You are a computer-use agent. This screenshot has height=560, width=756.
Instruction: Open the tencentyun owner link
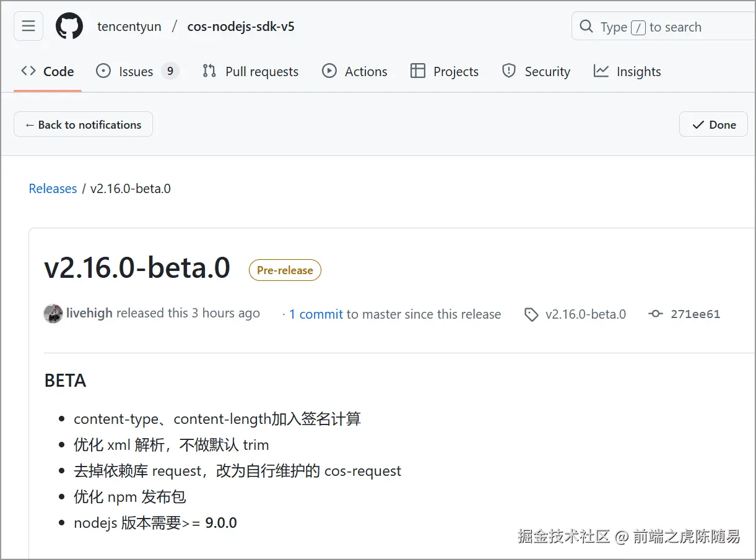point(129,27)
